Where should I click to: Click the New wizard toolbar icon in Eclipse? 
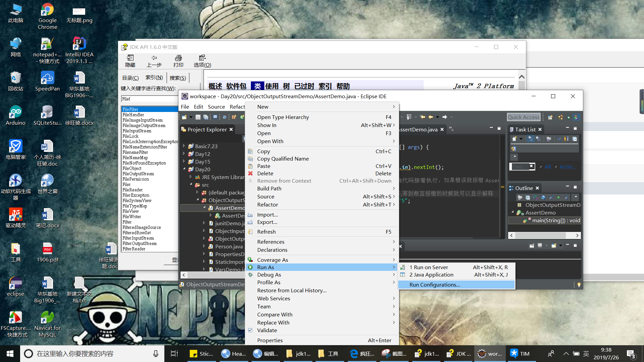click(184, 117)
